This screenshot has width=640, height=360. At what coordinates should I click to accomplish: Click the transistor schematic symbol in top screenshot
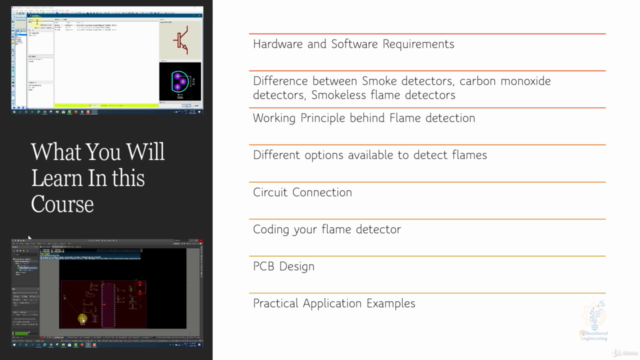182,40
